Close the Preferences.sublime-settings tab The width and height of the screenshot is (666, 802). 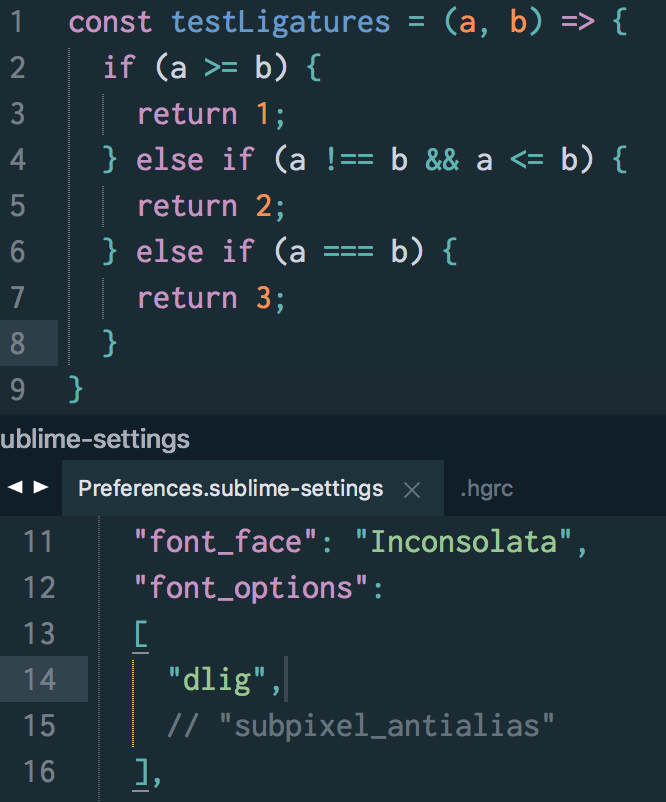click(413, 489)
